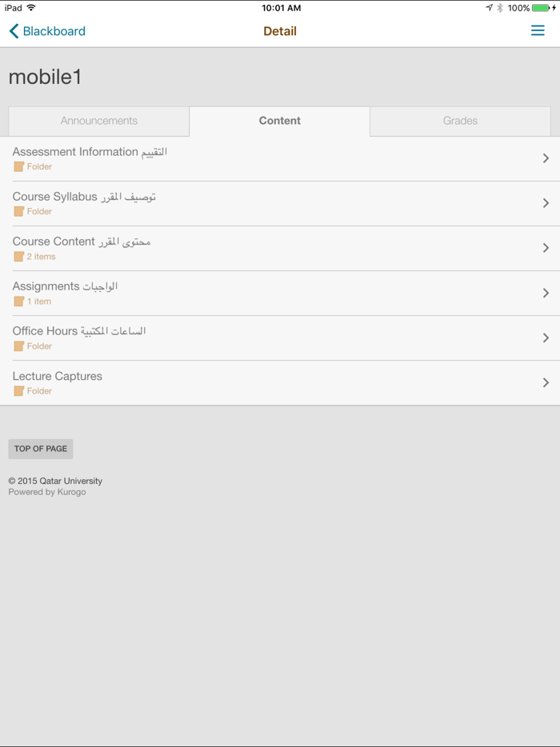This screenshot has height=747, width=560.
Task: Select the Content tab
Action: pos(279,121)
